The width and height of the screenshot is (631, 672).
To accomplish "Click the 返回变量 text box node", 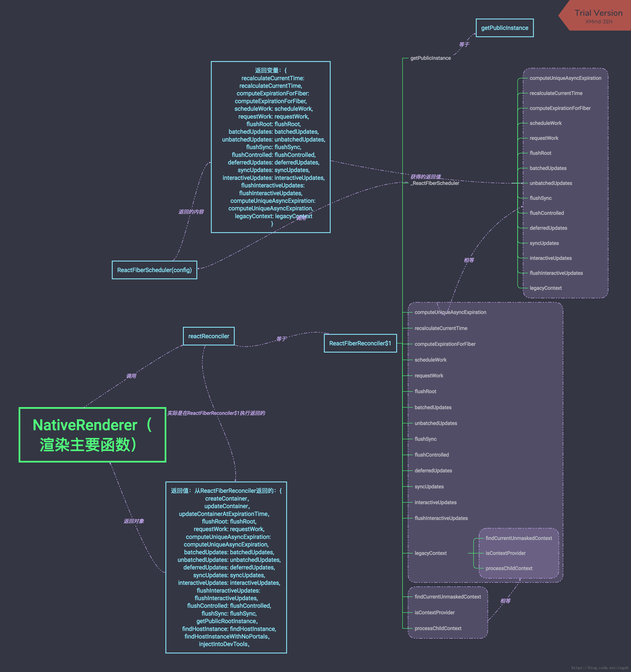I will (x=270, y=147).
